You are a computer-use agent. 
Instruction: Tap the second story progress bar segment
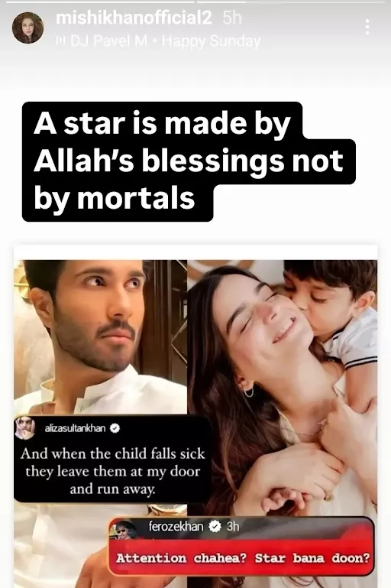[x=291, y=2]
